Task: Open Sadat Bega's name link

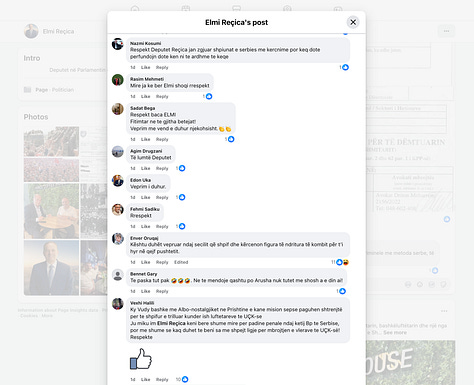Action: click(x=142, y=108)
